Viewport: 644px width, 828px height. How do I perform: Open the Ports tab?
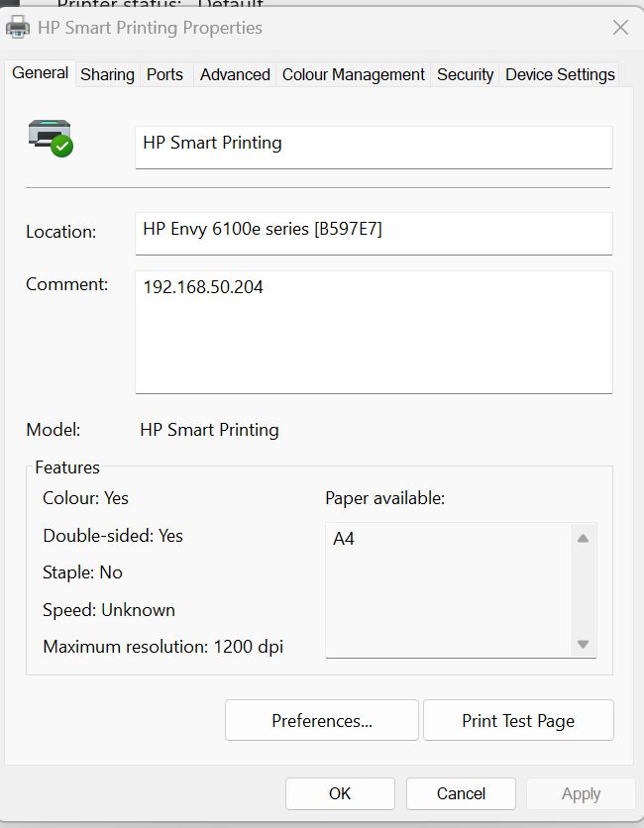[x=164, y=75]
